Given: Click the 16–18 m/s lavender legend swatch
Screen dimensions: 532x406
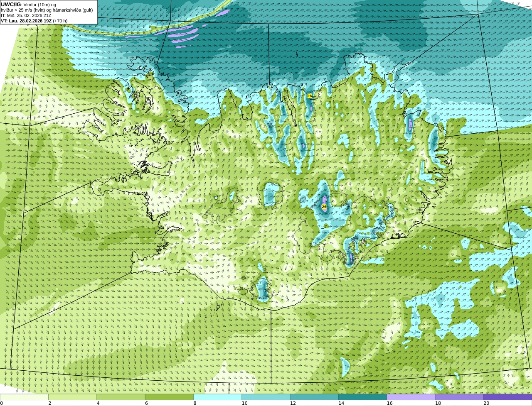Looking at the screenshot, I should 411,397.
